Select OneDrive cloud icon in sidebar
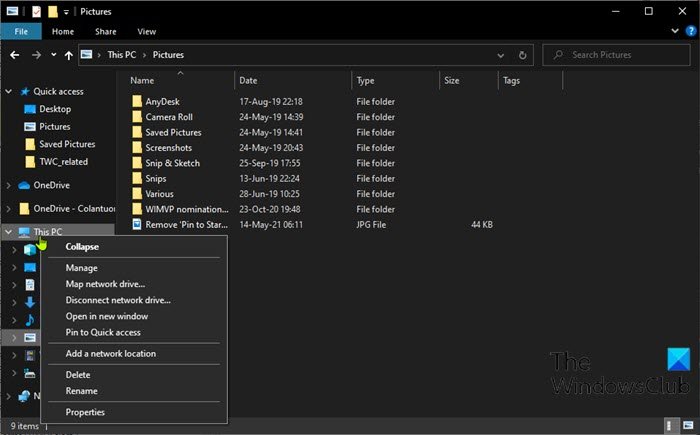This screenshot has width=700, height=435. 24,185
